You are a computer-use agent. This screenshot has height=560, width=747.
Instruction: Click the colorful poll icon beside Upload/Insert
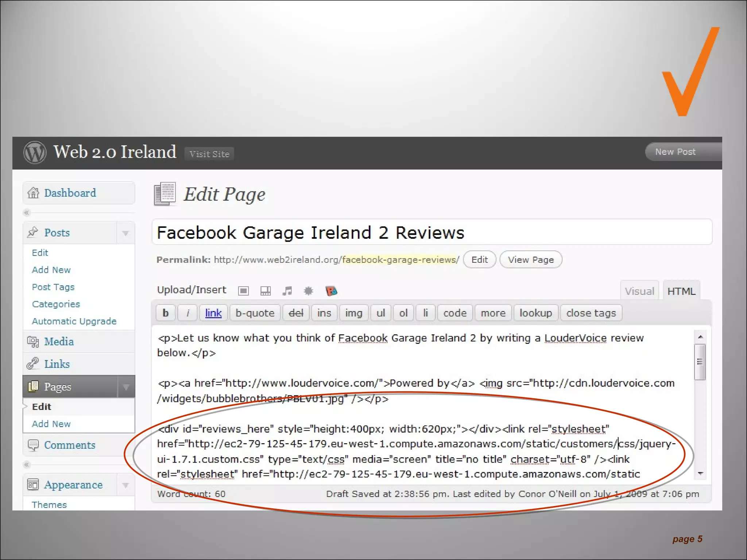331,291
